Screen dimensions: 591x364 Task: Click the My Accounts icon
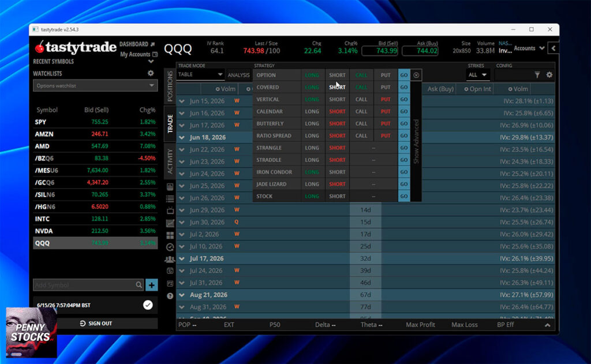[155, 55]
